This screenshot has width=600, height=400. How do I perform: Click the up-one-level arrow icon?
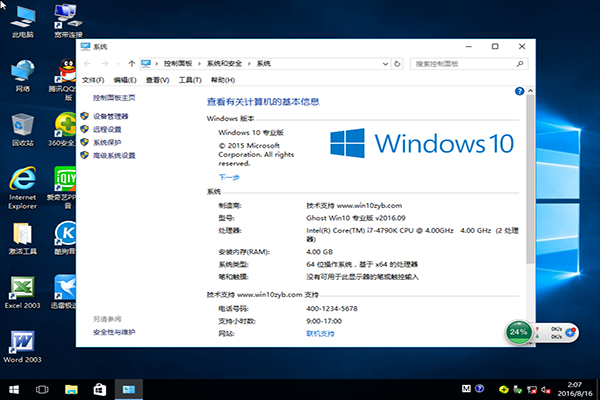130,63
